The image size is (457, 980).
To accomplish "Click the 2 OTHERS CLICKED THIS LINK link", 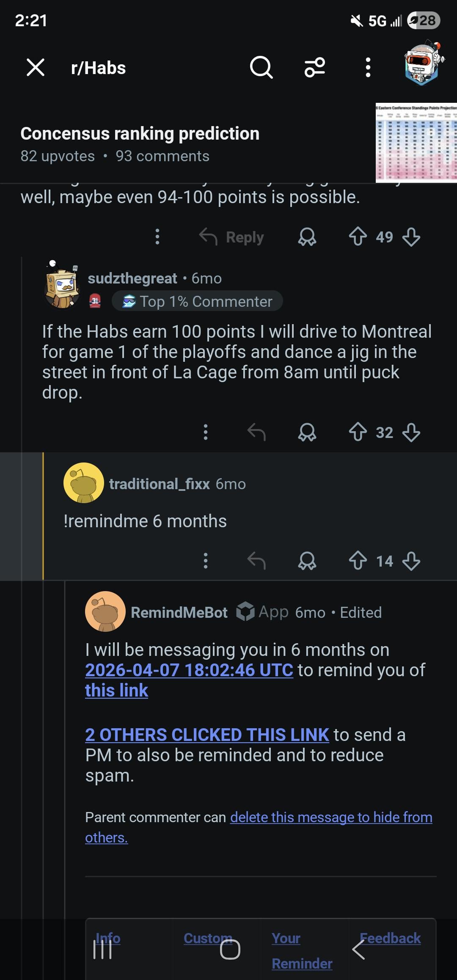I will [x=207, y=735].
